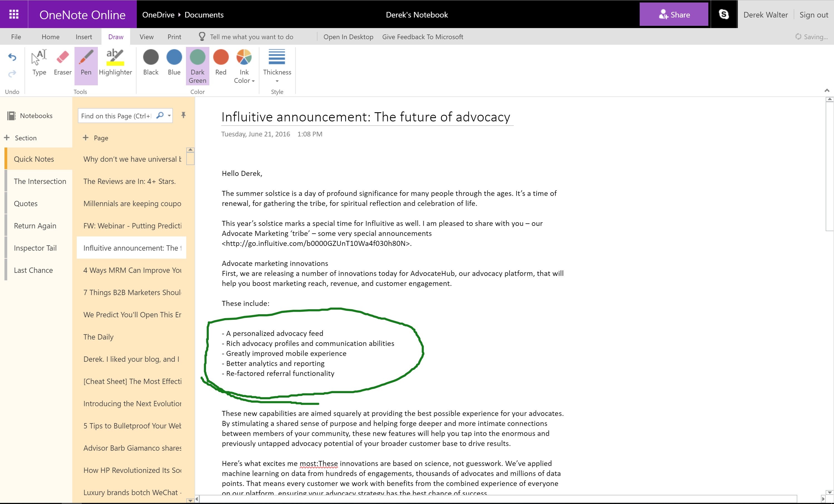Click the Ink Color picker
This screenshot has width=834, height=504.
point(244,64)
